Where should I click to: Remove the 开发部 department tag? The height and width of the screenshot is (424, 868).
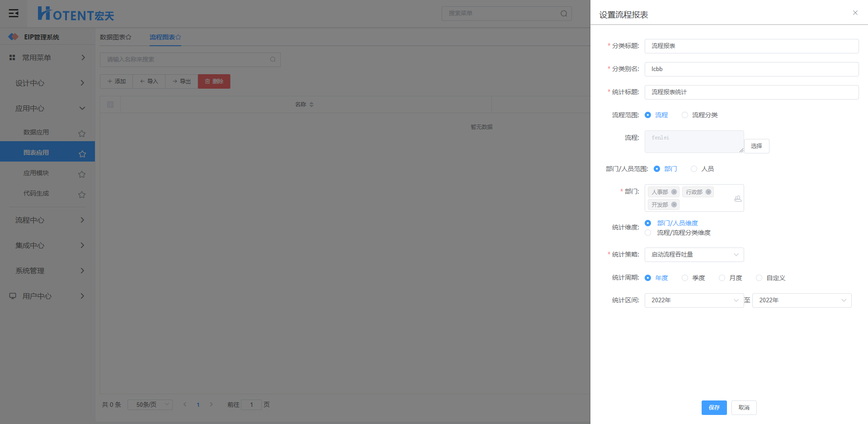click(x=674, y=205)
